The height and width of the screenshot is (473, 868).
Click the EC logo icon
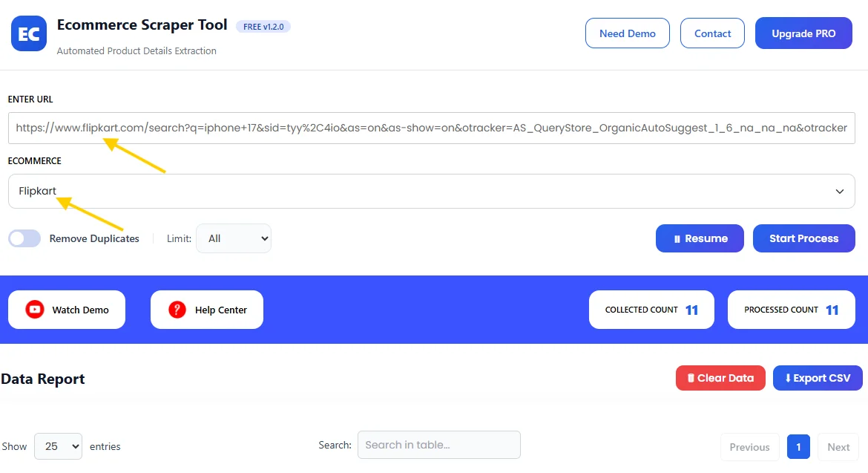point(28,33)
